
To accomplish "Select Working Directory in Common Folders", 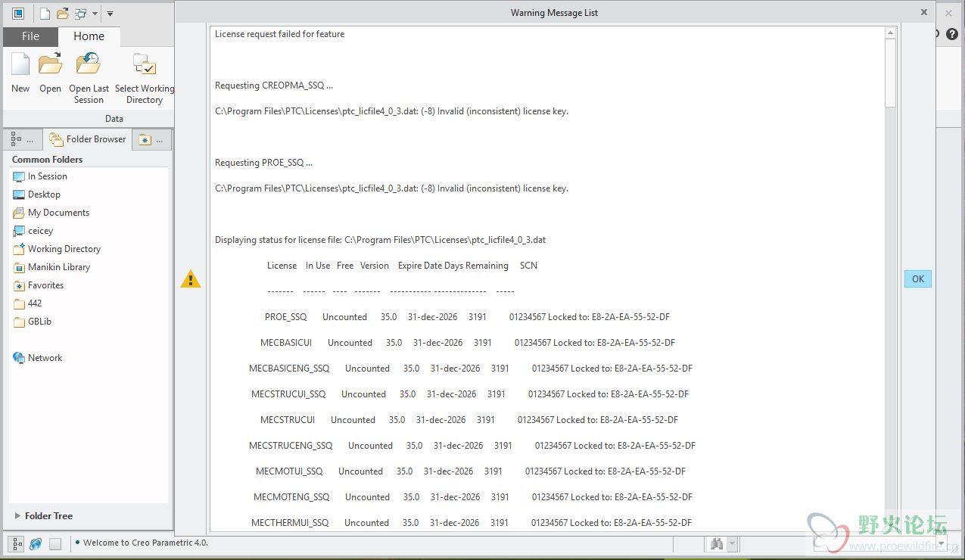I will coord(64,249).
